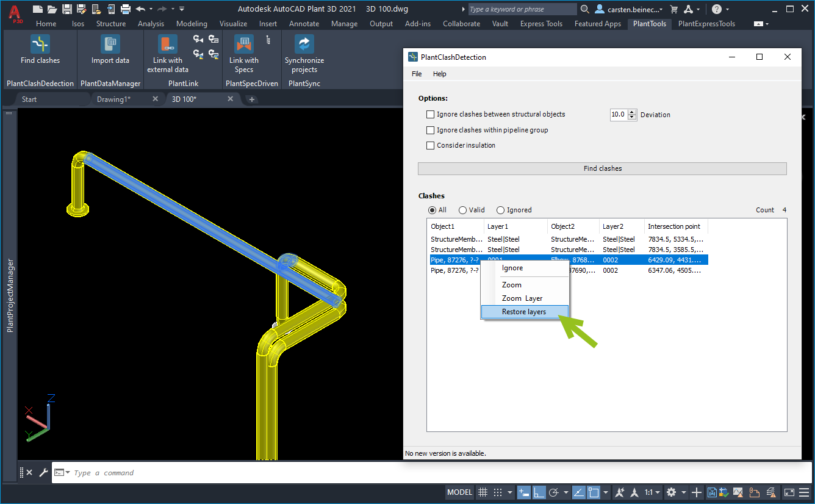This screenshot has height=504, width=815.
Task: Open the File menu in PlantClashDetection
Action: point(417,74)
